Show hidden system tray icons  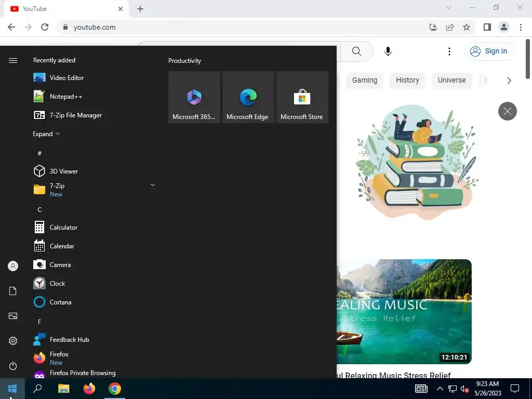tap(440, 389)
